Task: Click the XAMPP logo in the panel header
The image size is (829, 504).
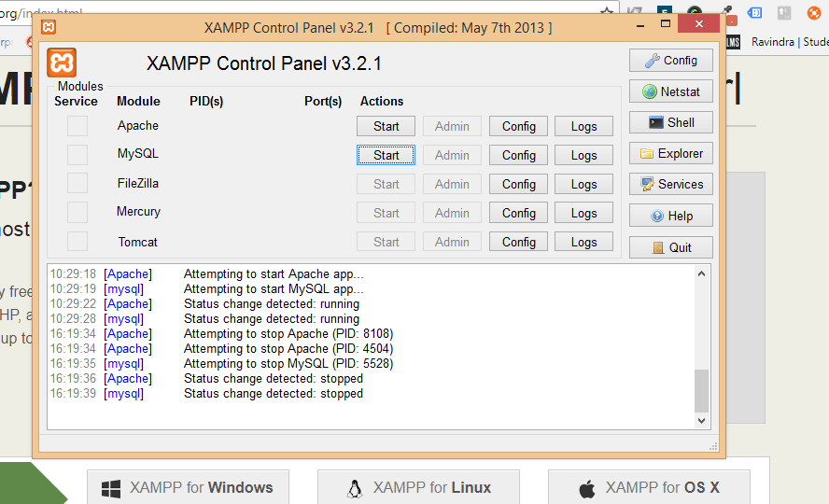Action: pos(62,63)
